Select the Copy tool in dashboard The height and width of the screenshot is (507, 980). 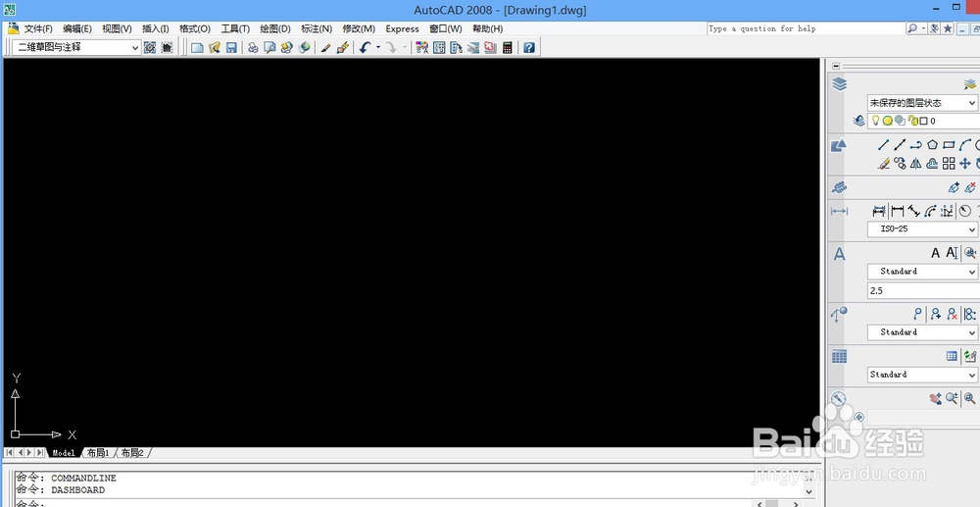coord(900,164)
